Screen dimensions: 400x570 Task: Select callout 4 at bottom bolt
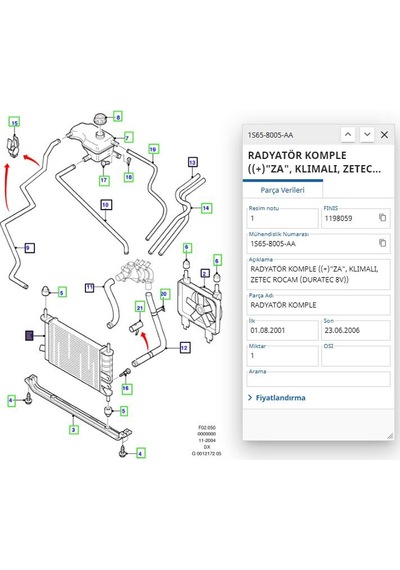pyautogui.click(x=140, y=453)
